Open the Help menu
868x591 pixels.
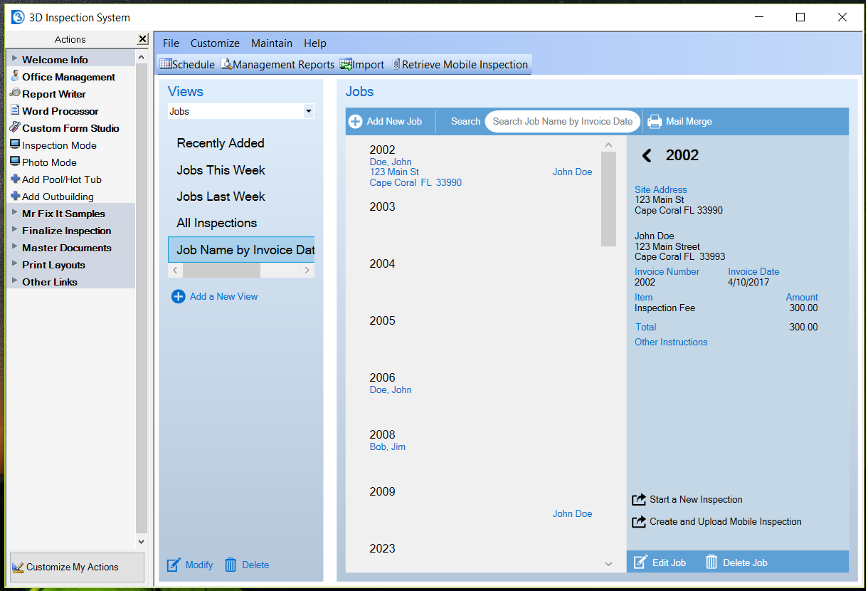tap(315, 43)
